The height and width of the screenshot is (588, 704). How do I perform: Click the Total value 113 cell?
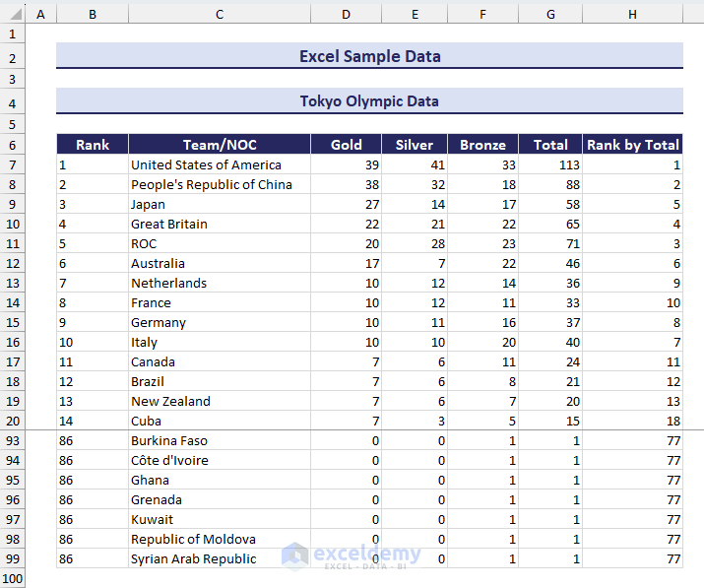tap(550, 164)
